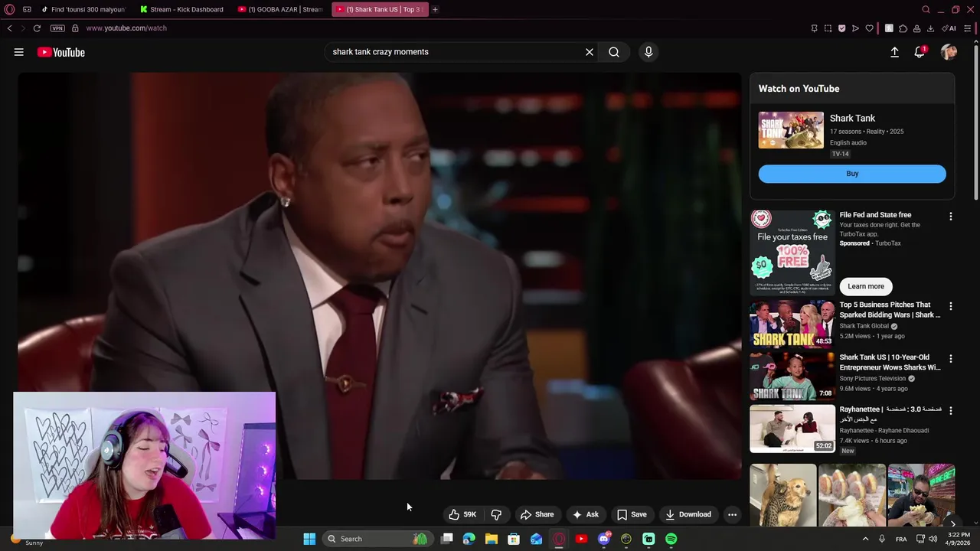980x551 pixels.
Task: Save the video to a playlist
Action: click(x=632, y=514)
